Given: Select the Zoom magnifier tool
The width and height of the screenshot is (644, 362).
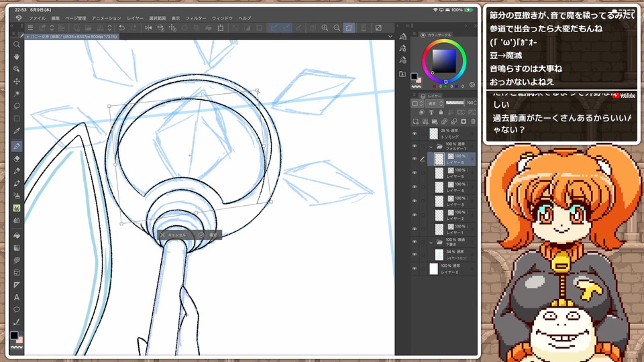Looking at the screenshot, I should click(17, 44).
